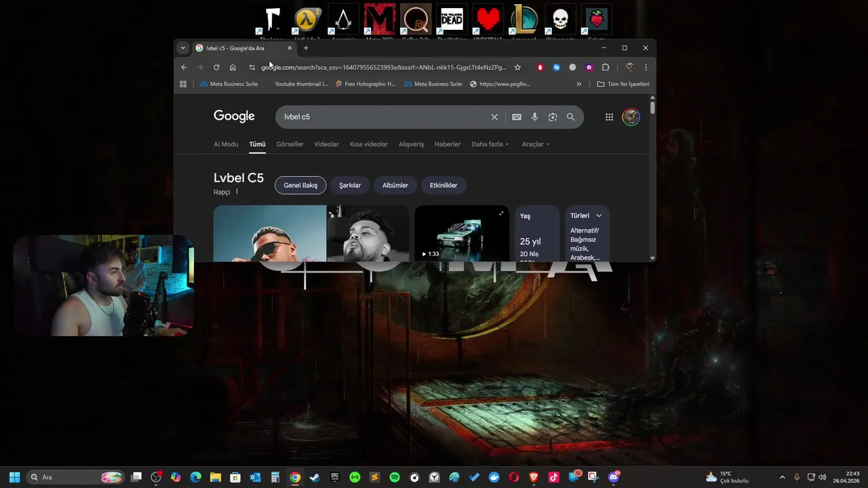This screenshot has height=488, width=868.
Task: Launch the Assassin's Creed desktop shortcut
Action: pos(344,20)
